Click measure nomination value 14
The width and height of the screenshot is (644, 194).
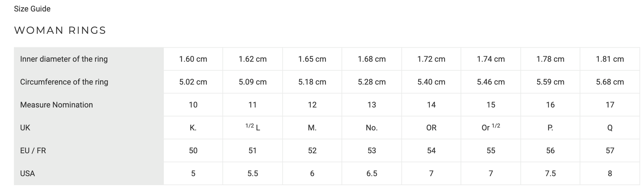431,105
